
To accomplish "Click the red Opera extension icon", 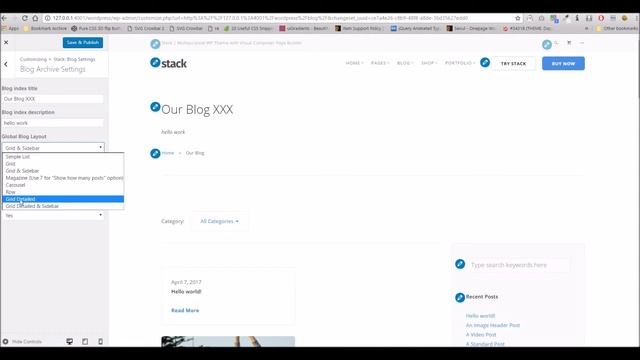I will click(601, 18).
